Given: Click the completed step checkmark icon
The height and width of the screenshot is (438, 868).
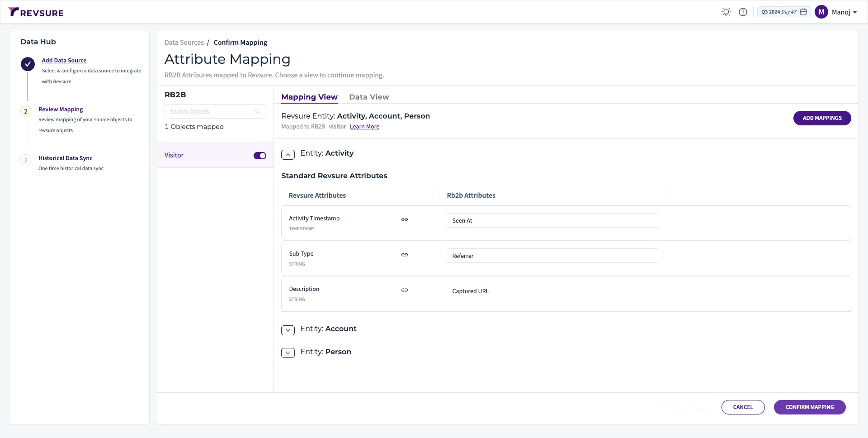Looking at the screenshot, I should pos(28,64).
